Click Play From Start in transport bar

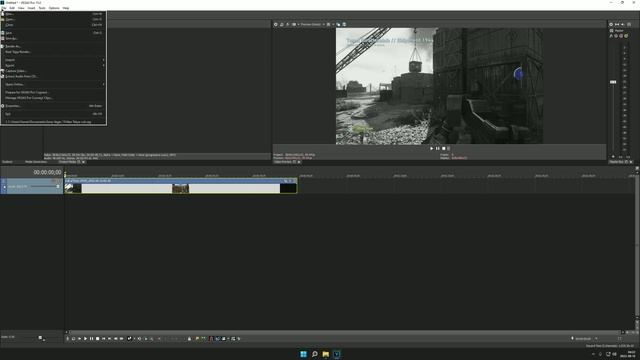click(x=79, y=338)
